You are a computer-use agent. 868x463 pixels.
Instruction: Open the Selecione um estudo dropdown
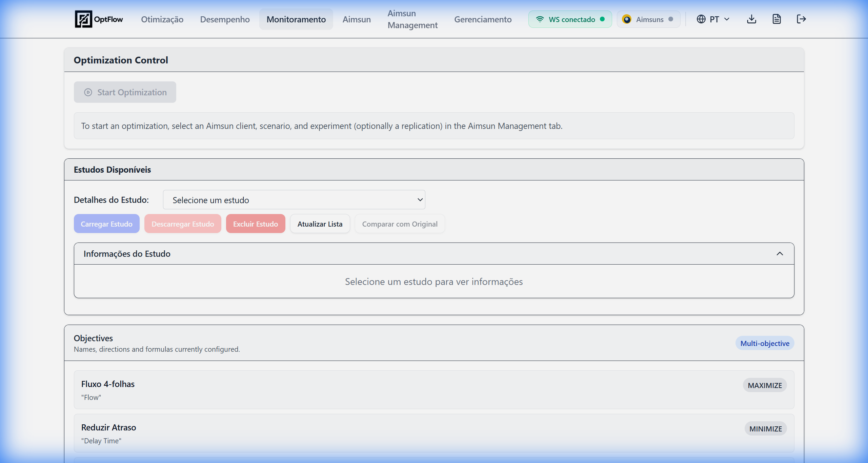point(294,200)
